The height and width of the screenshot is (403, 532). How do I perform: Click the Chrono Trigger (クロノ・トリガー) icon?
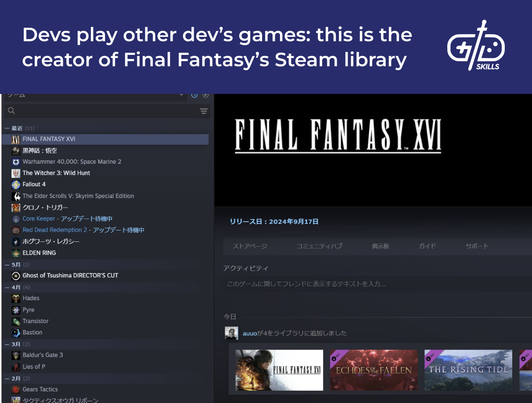(16, 208)
